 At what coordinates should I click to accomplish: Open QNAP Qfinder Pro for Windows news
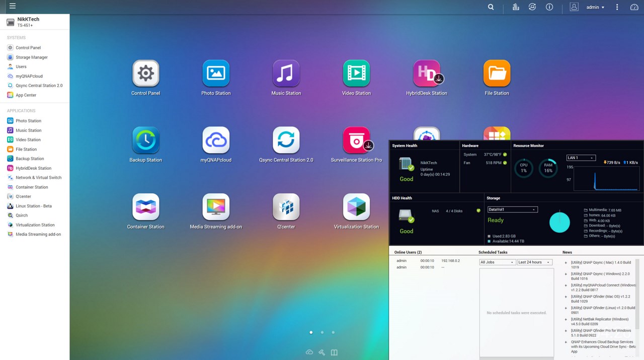(601, 333)
